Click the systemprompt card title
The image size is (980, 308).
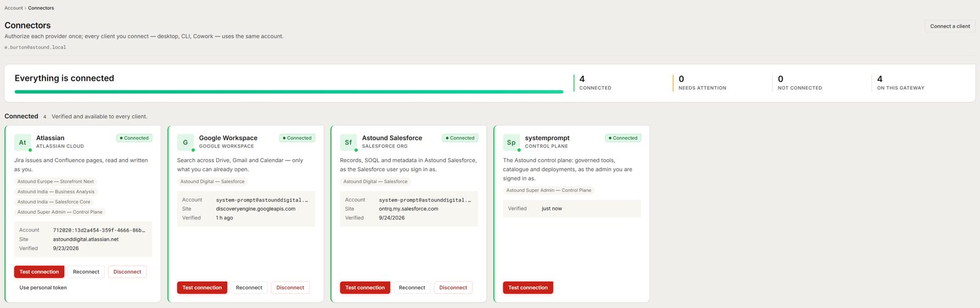547,138
